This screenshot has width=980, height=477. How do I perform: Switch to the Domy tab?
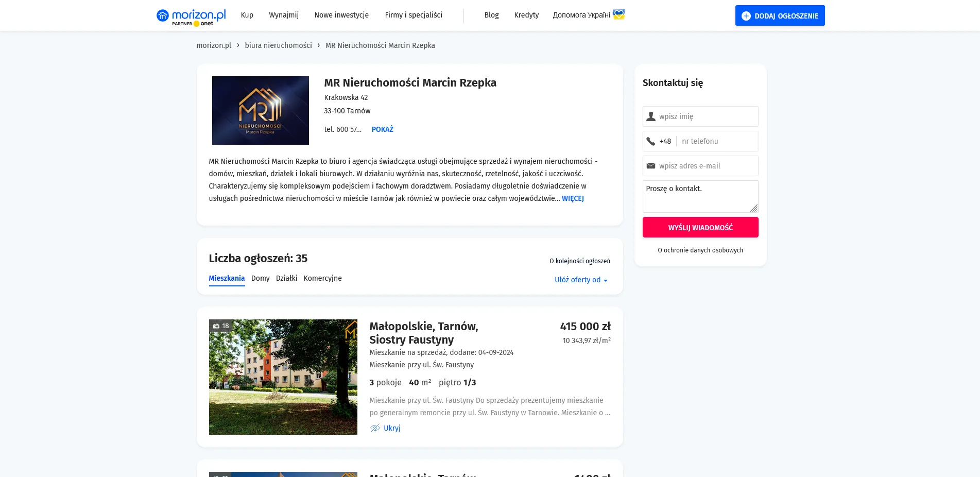coord(261,278)
